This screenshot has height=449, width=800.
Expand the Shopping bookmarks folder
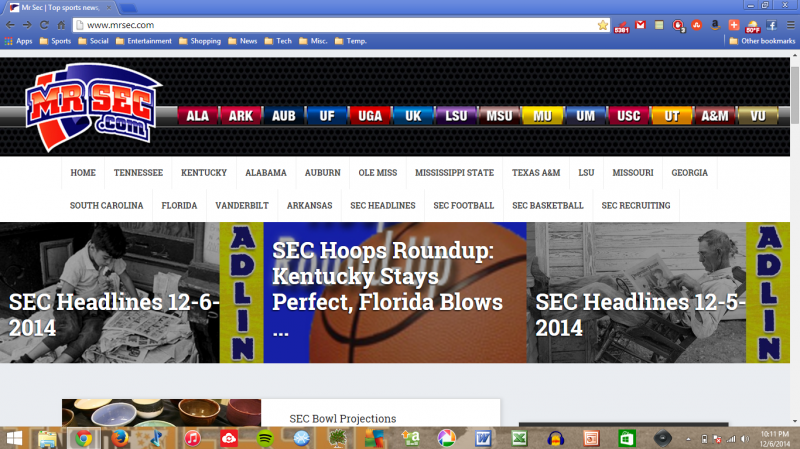[x=200, y=41]
